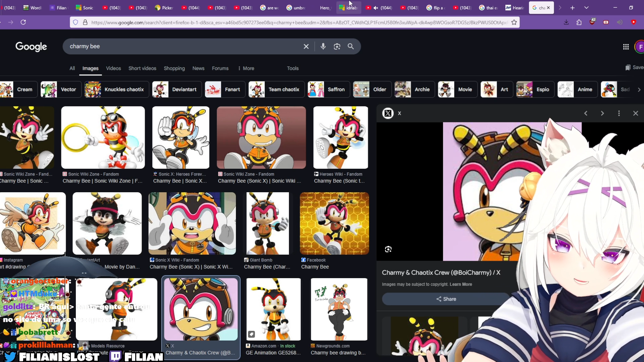Image resolution: width=644 pixels, height=362 pixels.
Task: Select the Team chaotix filter chip
Action: [276, 90]
